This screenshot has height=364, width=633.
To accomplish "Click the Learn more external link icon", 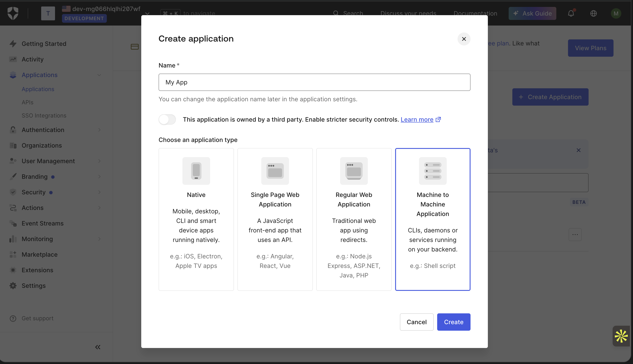I will click(x=438, y=119).
